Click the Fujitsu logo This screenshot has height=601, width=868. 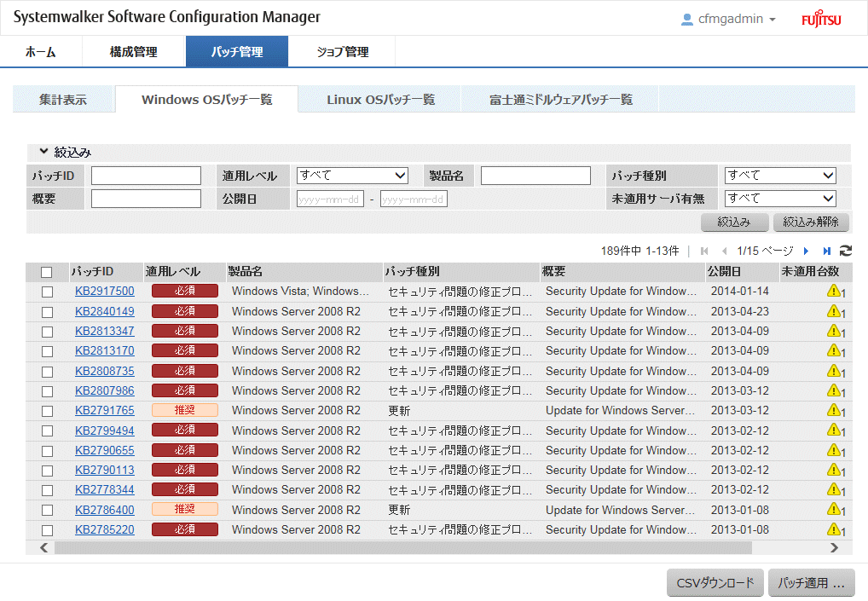(821, 20)
